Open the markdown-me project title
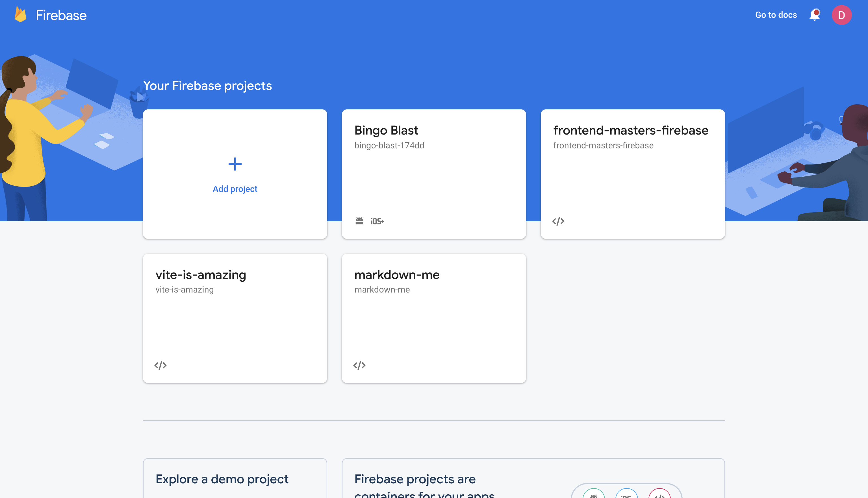 (x=397, y=275)
